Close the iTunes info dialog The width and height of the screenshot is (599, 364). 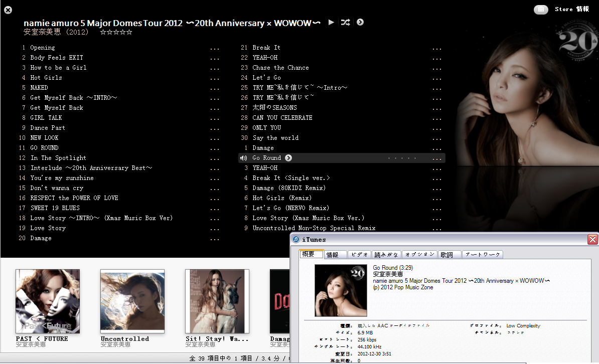pyautogui.click(x=592, y=240)
